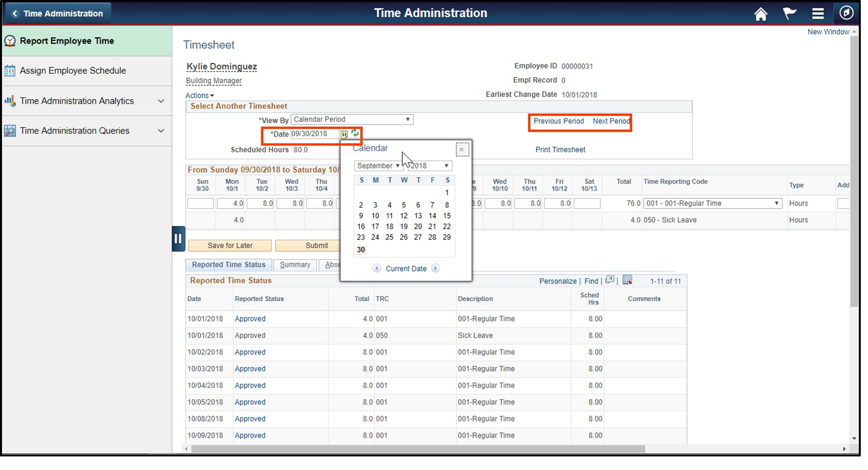This screenshot has width=868, height=470.
Task: Click the Next Period link
Action: coord(611,121)
